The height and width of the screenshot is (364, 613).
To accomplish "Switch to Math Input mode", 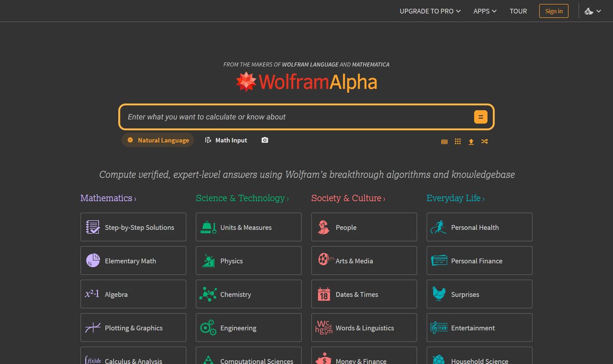I will [x=226, y=140].
